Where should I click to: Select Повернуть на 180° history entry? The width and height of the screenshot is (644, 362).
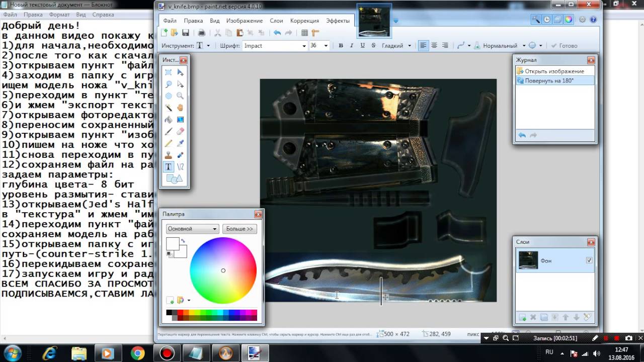click(555, 80)
